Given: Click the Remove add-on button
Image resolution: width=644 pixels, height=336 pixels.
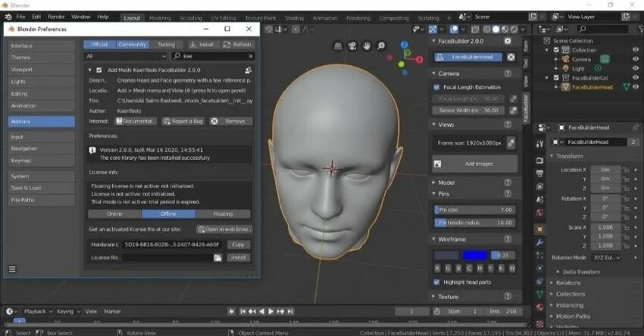Looking at the screenshot, I should tap(230, 121).
